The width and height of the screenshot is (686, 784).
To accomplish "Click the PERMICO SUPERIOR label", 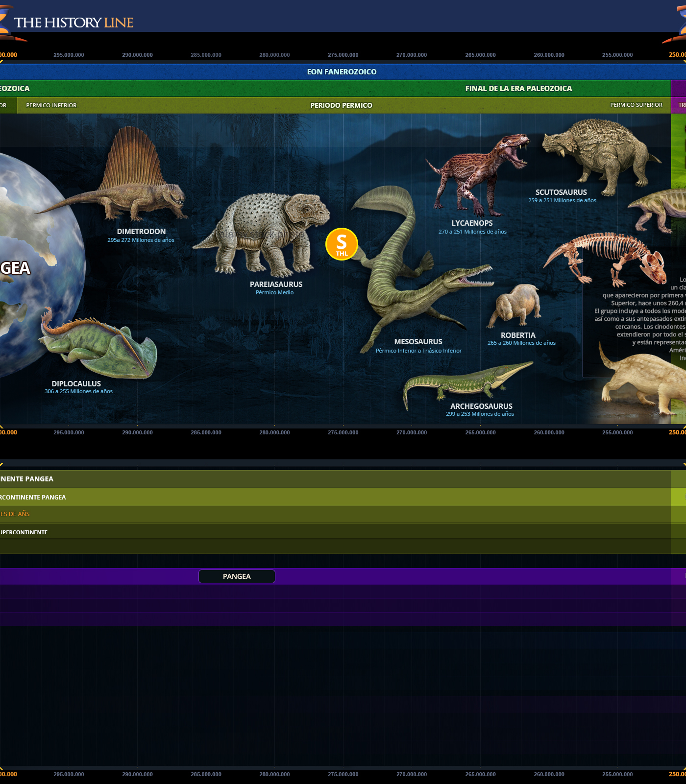I will 636,105.
